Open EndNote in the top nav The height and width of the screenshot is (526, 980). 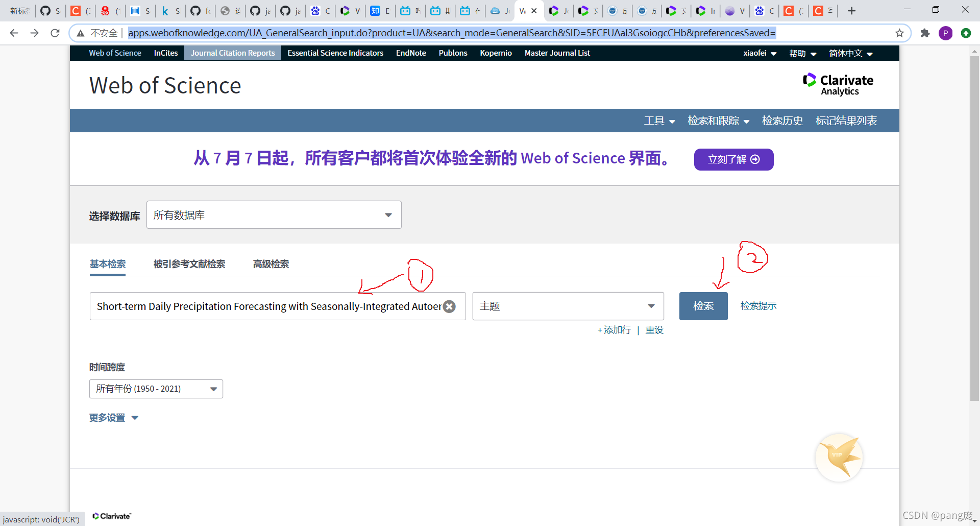(x=411, y=53)
